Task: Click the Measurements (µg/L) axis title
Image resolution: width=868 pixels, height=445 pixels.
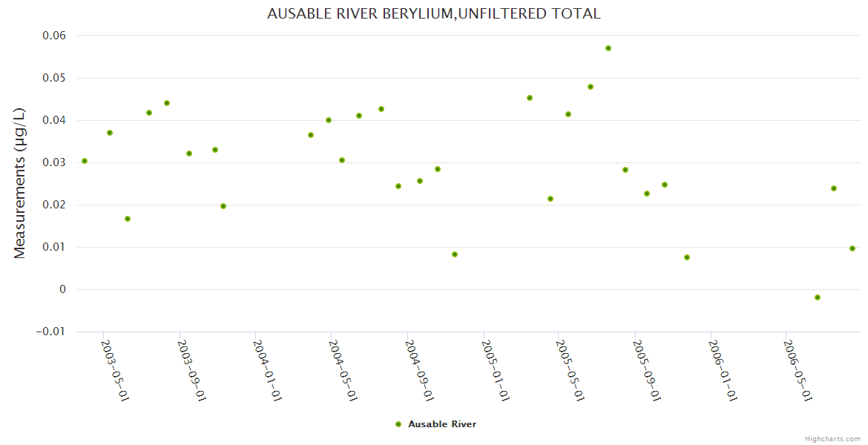Action: pos(20,183)
